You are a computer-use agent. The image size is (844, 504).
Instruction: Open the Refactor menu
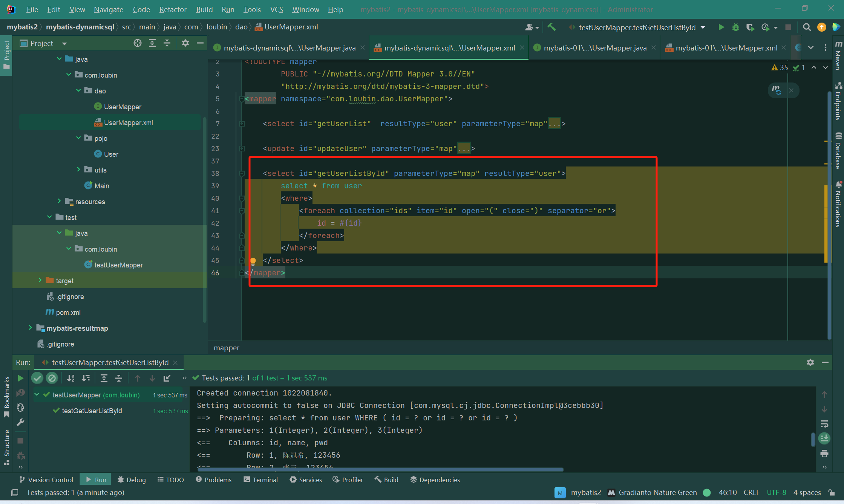173,9
